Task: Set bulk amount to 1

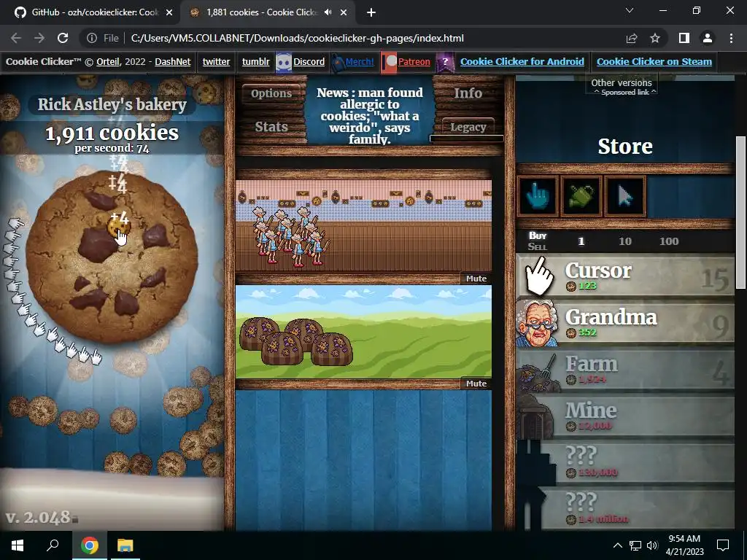Action: tap(581, 241)
